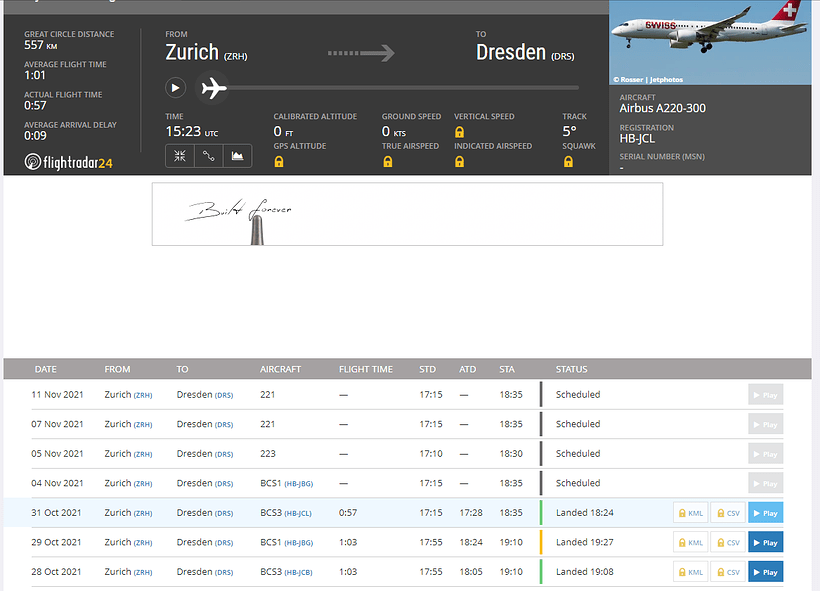Screen dimensions: 820x591
Task: Download KML for 31 Oct 2021 flight
Action: pyautogui.click(x=690, y=513)
